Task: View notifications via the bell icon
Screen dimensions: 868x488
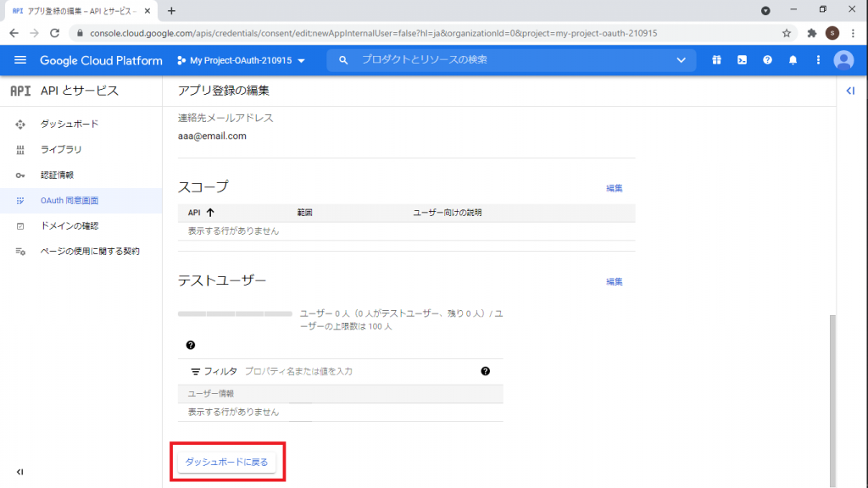Action: point(793,60)
